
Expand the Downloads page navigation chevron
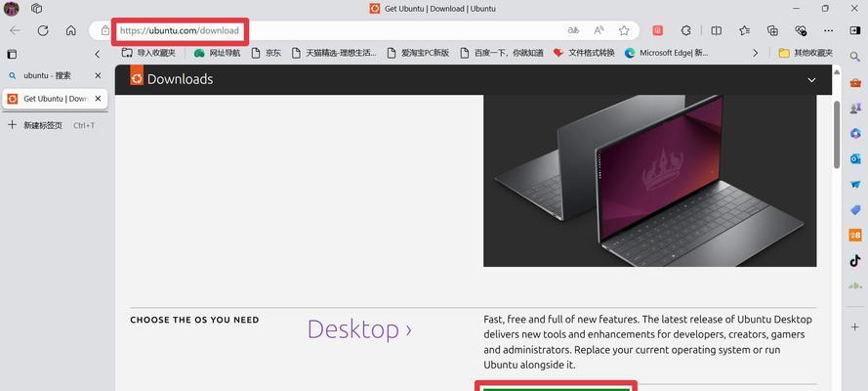[811, 80]
